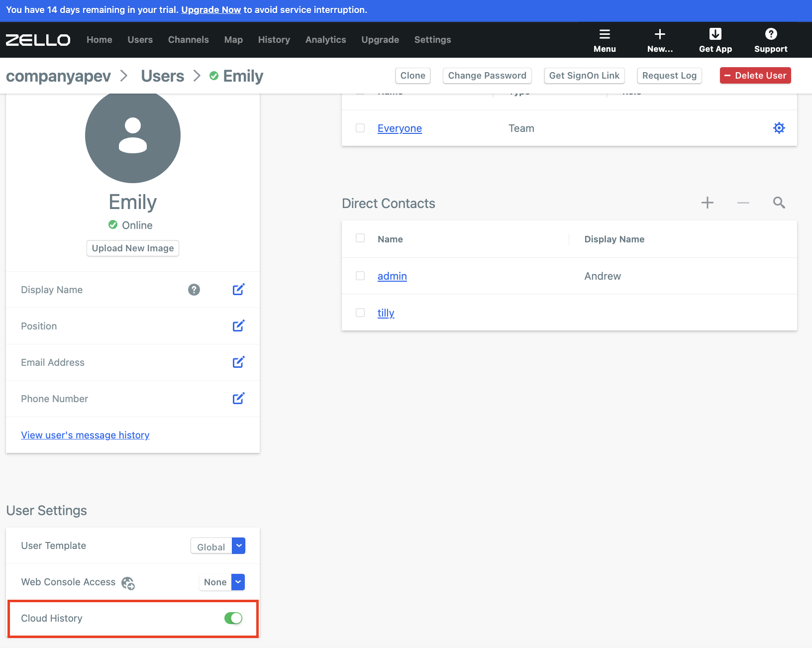Check the Everyone channel checkbox
Viewport: 812px width, 648px height.
pyautogui.click(x=360, y=128)
